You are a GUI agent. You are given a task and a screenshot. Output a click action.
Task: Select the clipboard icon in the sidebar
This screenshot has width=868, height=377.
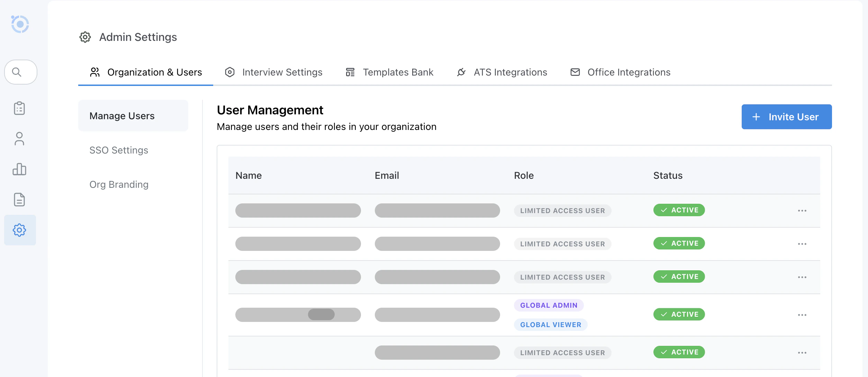point(20,108)
